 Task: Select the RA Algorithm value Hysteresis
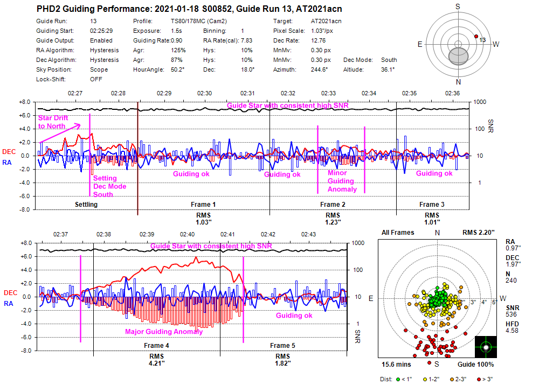(x=104, y=50)
